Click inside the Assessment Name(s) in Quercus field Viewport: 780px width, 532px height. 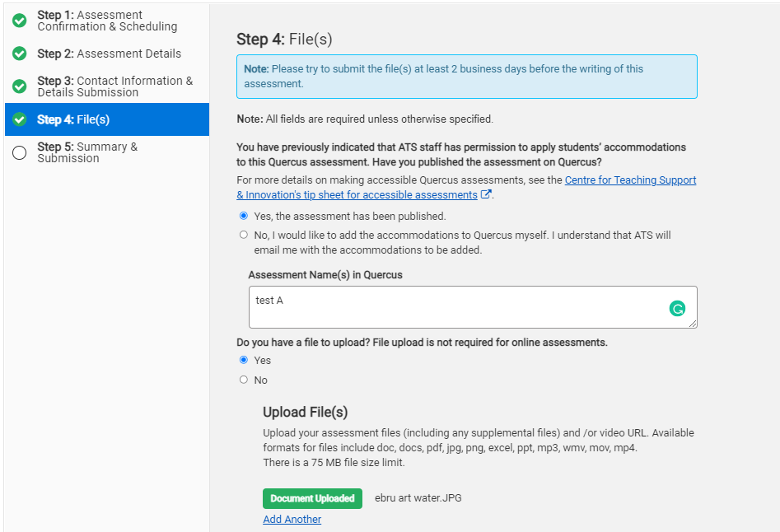(473, 307)
